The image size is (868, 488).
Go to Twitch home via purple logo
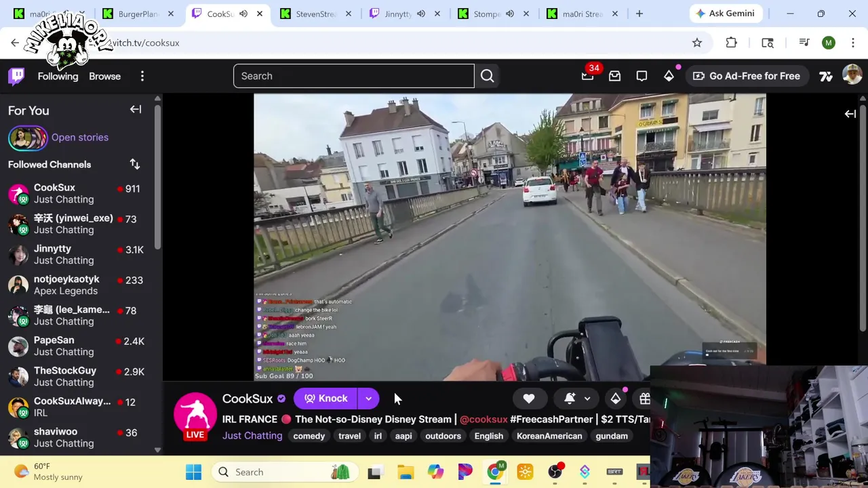click(x=17, y=76)
